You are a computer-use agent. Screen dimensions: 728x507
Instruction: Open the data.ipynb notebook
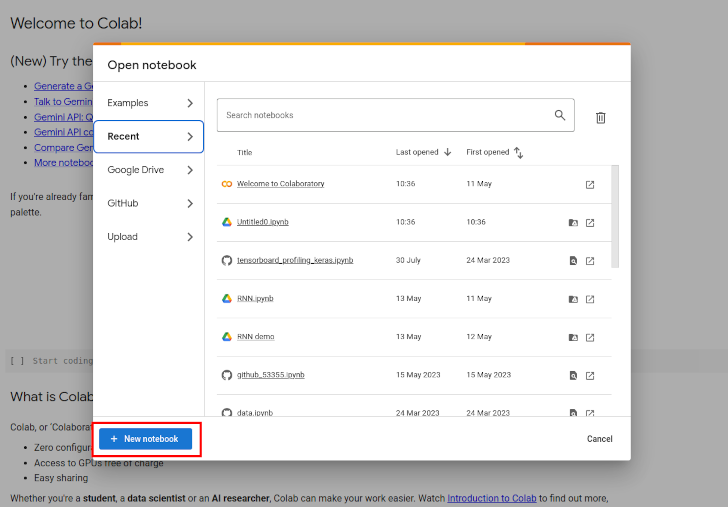point(255,412)
